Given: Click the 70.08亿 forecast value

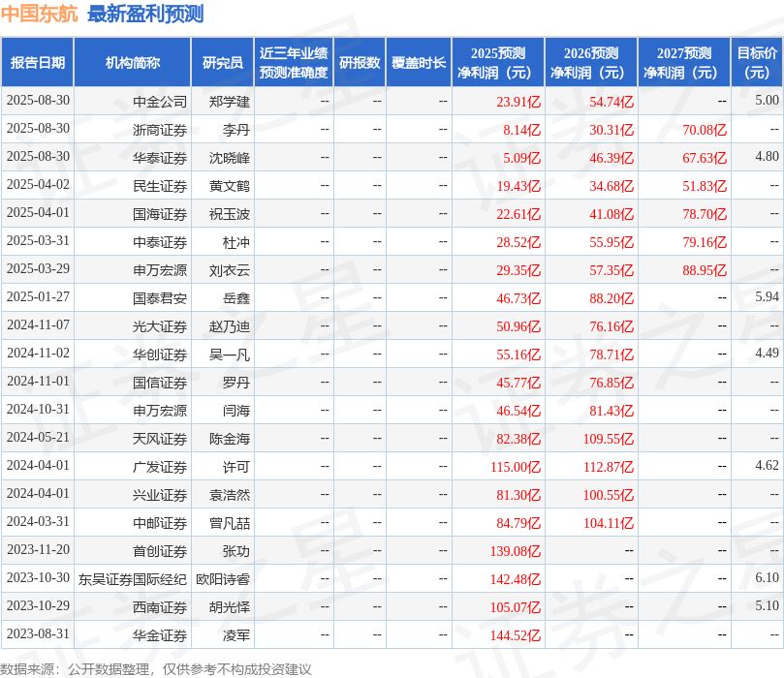Looking at the screenshot, I should point(705,130).
